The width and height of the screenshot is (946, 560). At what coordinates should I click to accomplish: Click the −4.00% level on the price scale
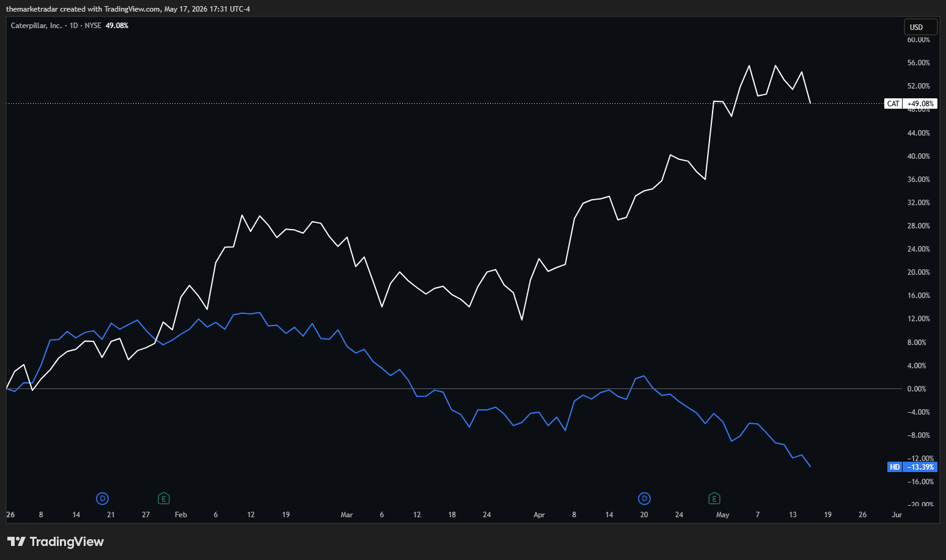919,412
